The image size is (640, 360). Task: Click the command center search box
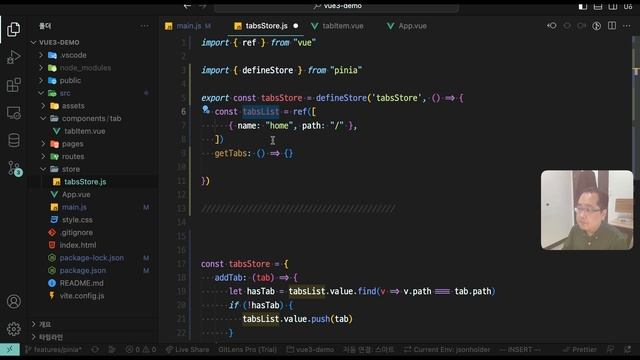[337, 6]
